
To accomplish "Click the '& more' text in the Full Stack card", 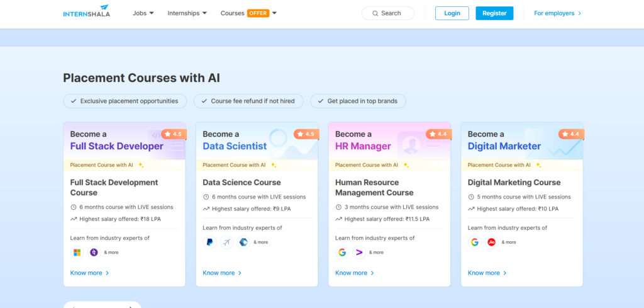I will [x=111, y=253].
